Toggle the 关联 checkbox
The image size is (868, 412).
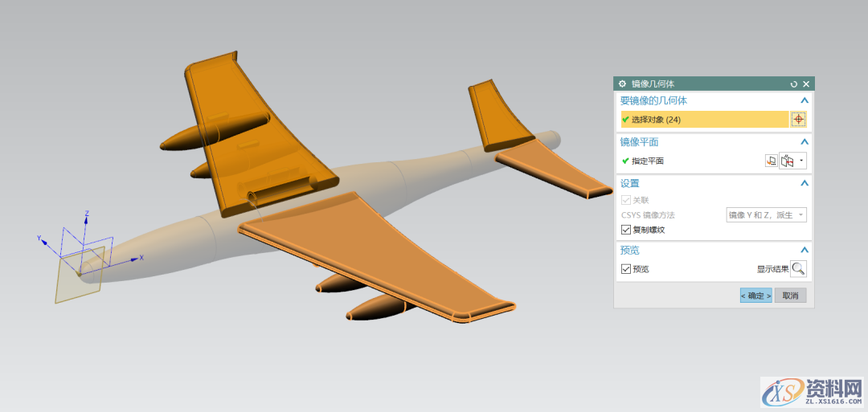pos(626,201)
